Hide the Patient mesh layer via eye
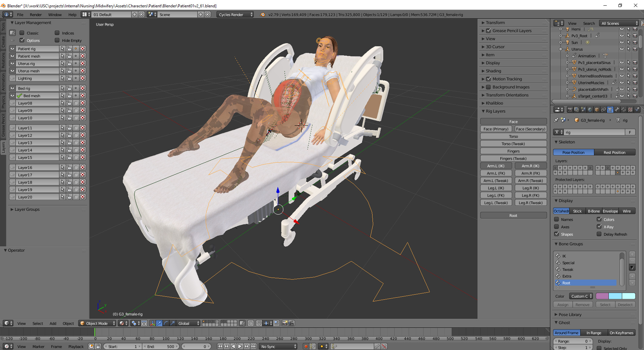This screenshot has height=350, width=644. [x=12, y=56]
